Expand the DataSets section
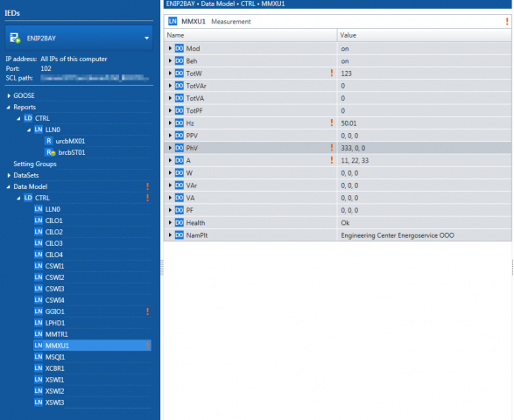This screenshot has height=420, width=514. point(9,175)
